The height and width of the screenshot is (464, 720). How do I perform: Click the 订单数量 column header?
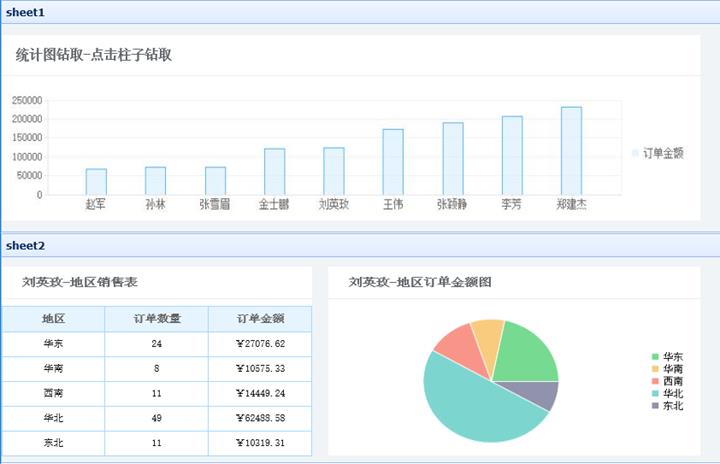157,319
